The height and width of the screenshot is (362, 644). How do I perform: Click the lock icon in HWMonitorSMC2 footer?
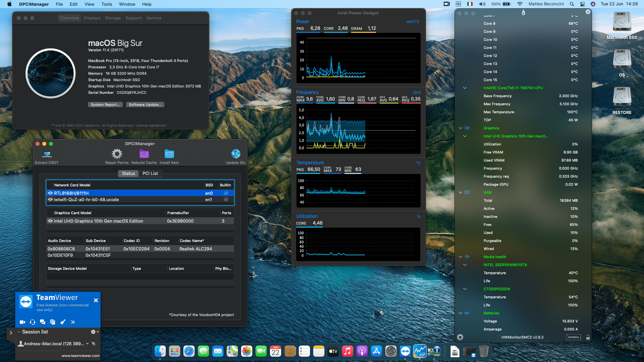[x=588, y=337]
